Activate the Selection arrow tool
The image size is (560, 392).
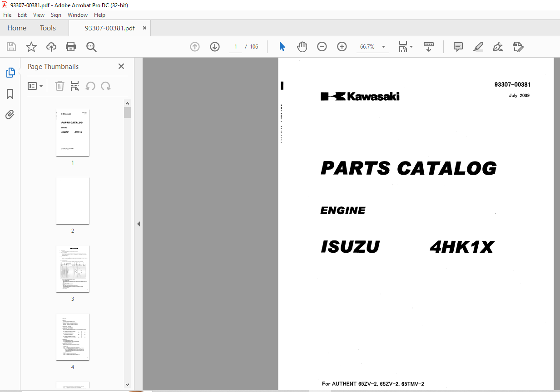(282, 47)
